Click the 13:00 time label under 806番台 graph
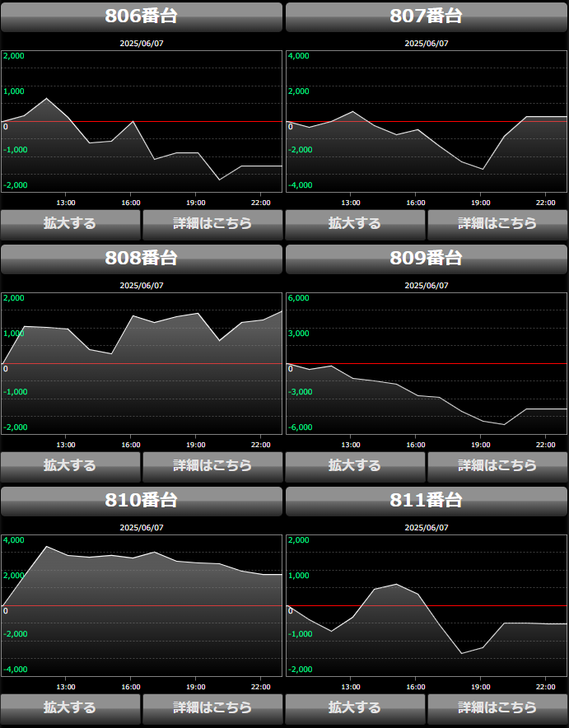This screenshot has width=569, height=728. (x=66, y=203)
